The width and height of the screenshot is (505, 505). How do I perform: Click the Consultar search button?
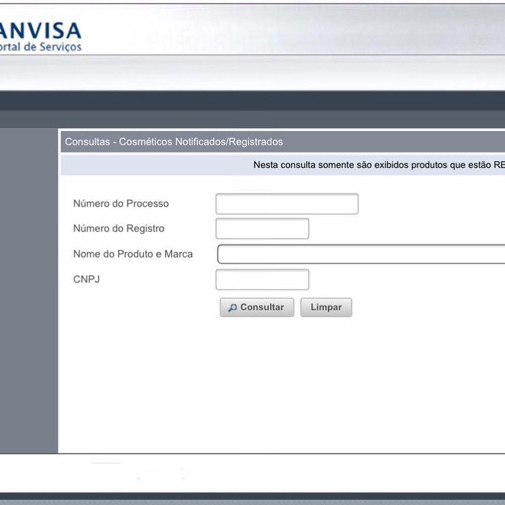click(x=257, y=307)
